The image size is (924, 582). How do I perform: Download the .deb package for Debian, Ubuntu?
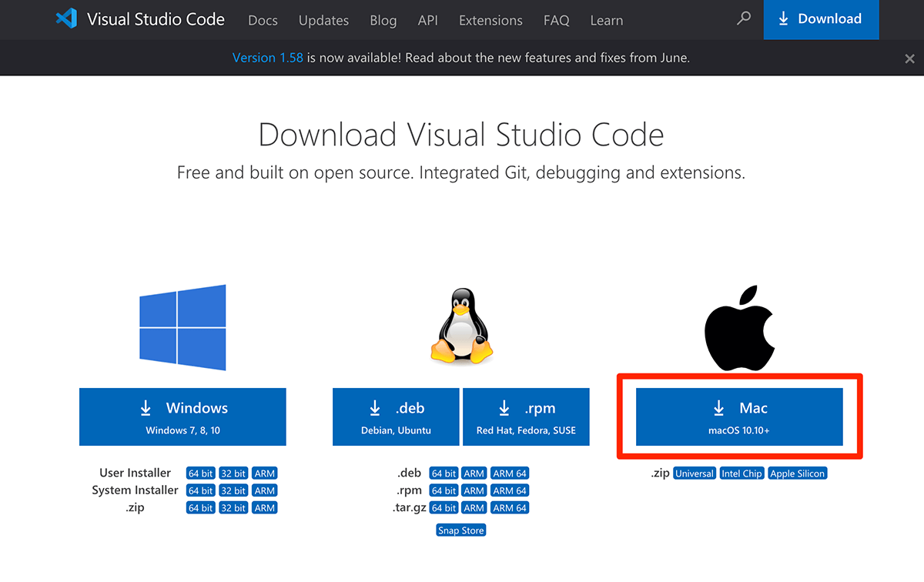coord(395,416)
